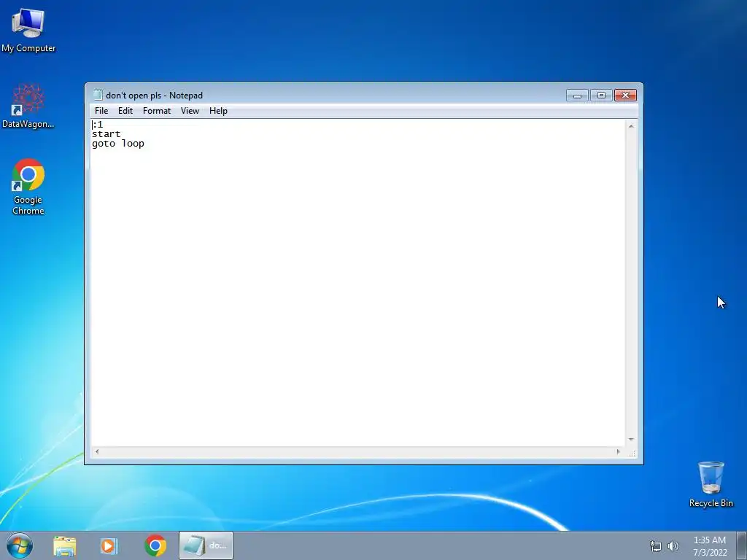Launch Windows Media Player from taskbar
The image size is (747, 560).
tap(108, 546)
